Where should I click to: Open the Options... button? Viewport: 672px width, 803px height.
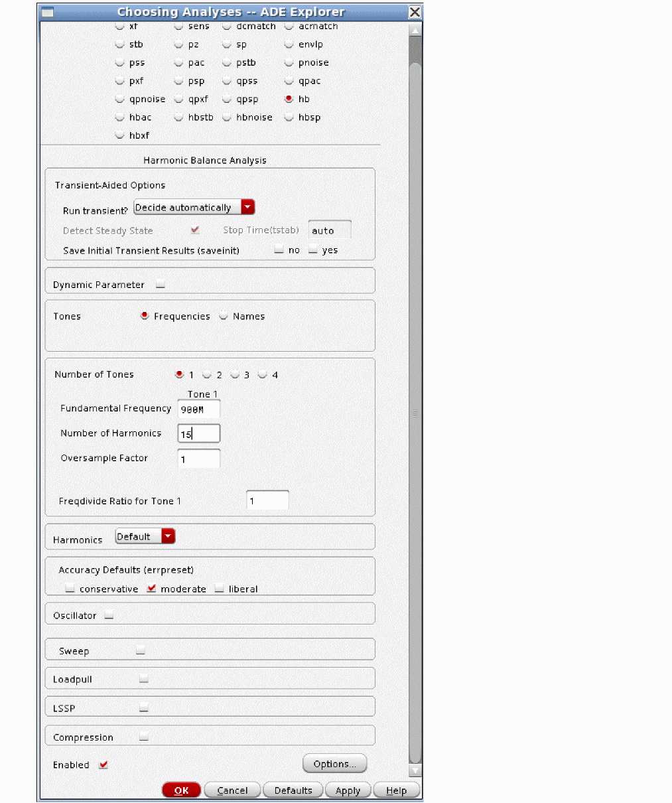[x=334, y=764]
